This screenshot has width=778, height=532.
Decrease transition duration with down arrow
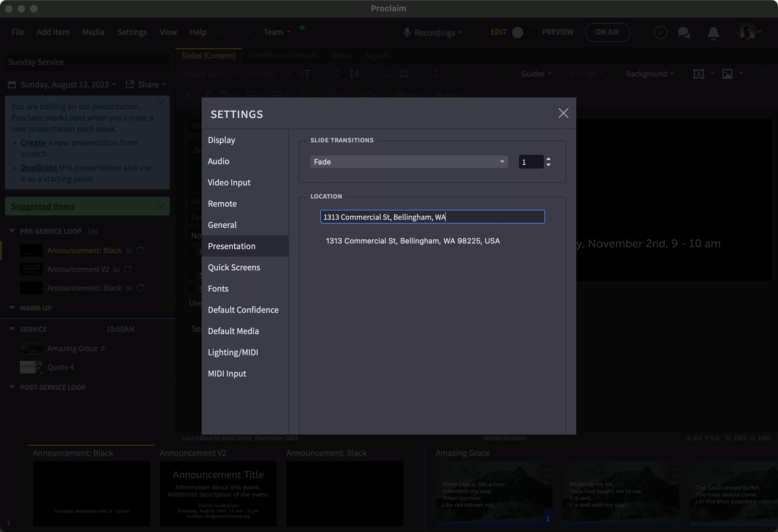click(x=548, y=165)
